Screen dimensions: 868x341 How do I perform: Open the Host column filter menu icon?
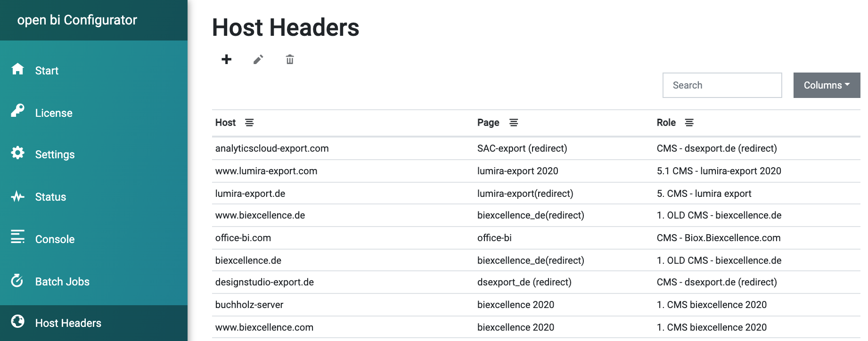point(249,122)
